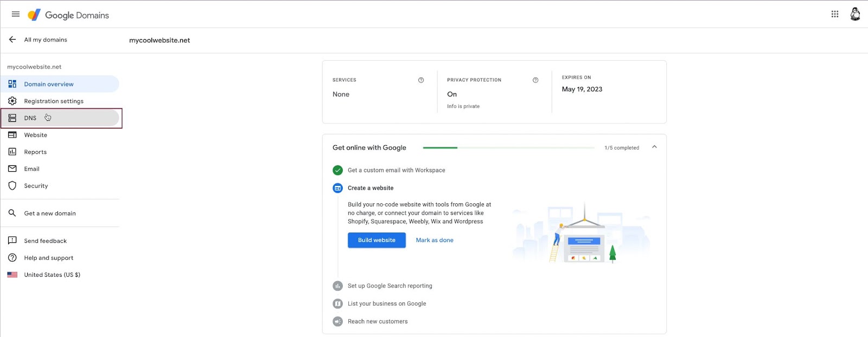868x337 pixels.
Task: Click the 1/5 completed label
Action: tap(622, 148)
